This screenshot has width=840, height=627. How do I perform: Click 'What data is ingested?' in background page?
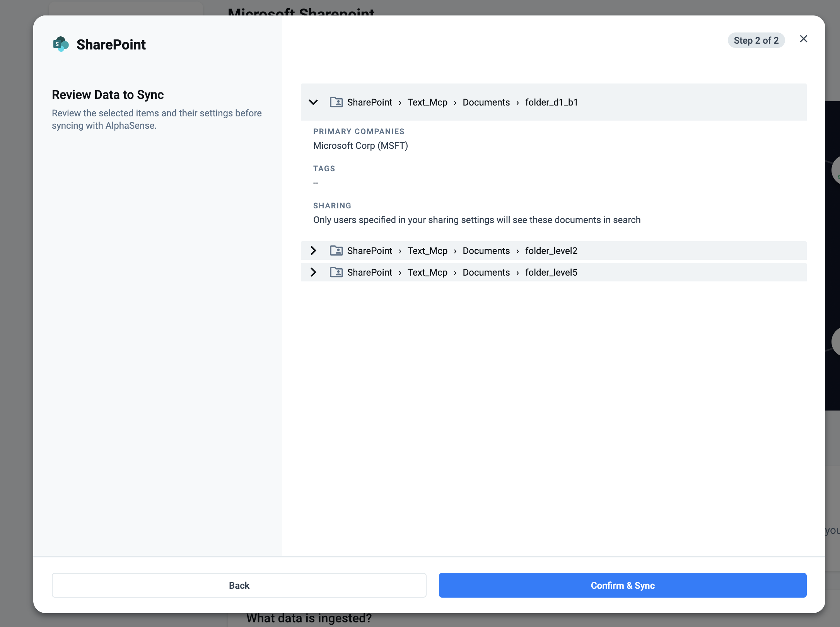click(309, 618)
